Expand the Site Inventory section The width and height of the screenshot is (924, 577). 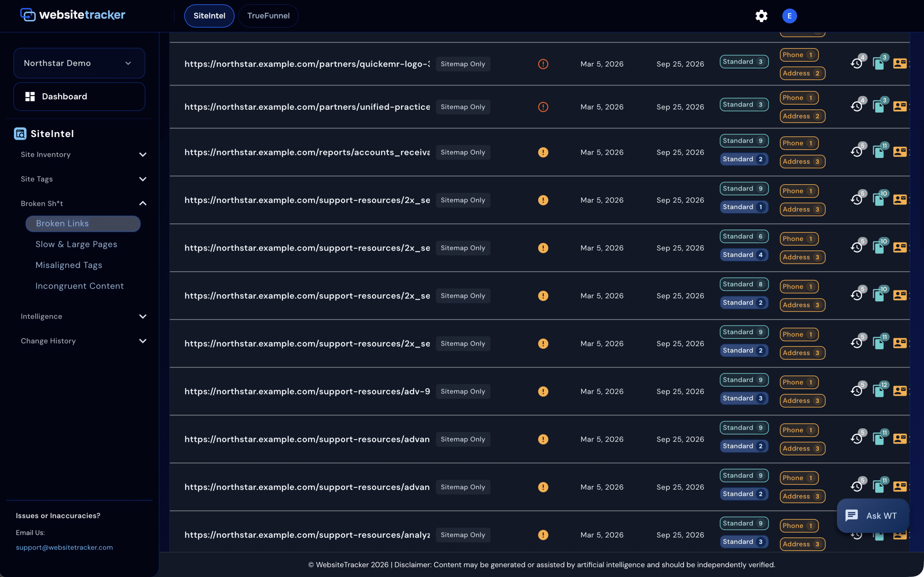pos(83,155)
